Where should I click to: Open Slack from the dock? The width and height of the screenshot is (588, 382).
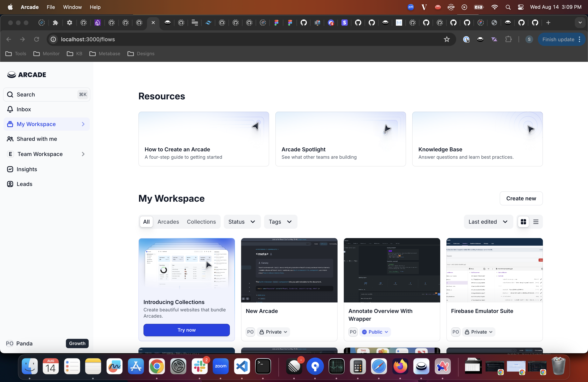[199, 366]
